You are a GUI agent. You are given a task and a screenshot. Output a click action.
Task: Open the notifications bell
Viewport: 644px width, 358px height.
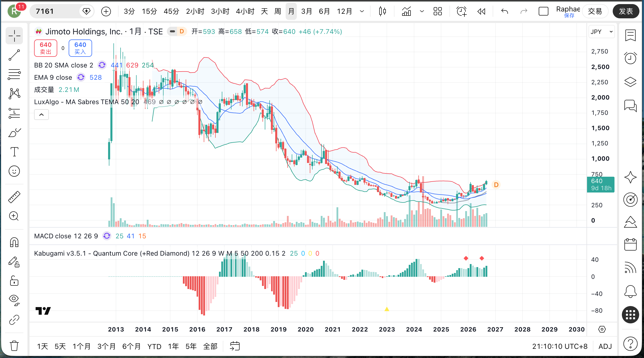(631, 292)
